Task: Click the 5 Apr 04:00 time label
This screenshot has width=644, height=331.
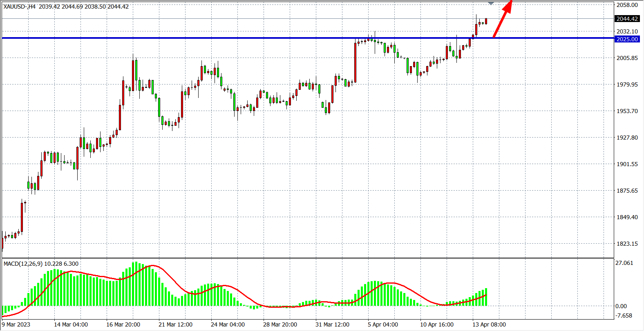Action: point(382,324)
